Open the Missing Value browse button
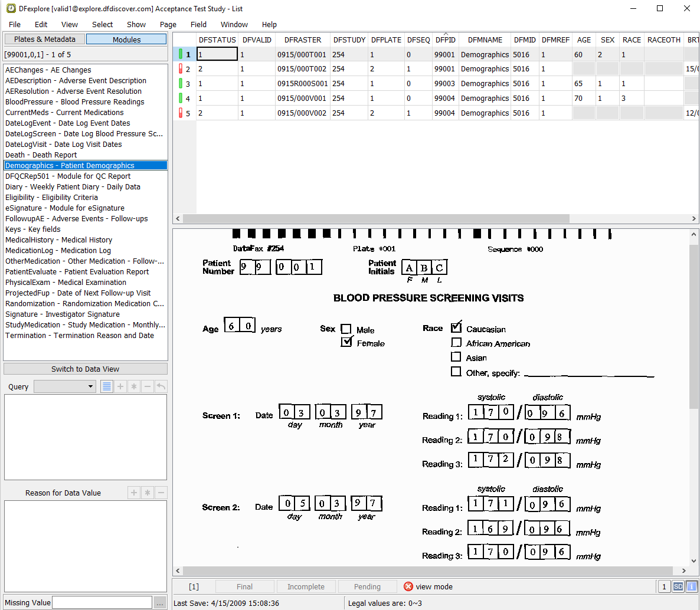The image size is (700, 610). 160,602
